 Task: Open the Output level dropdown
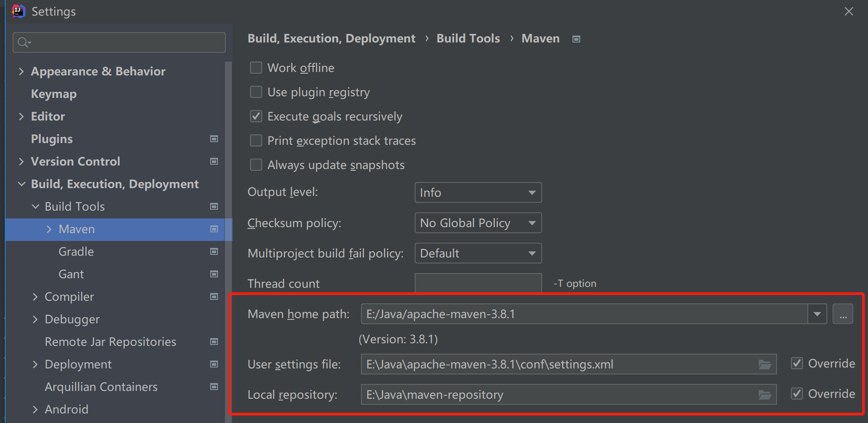coord(478,192)
